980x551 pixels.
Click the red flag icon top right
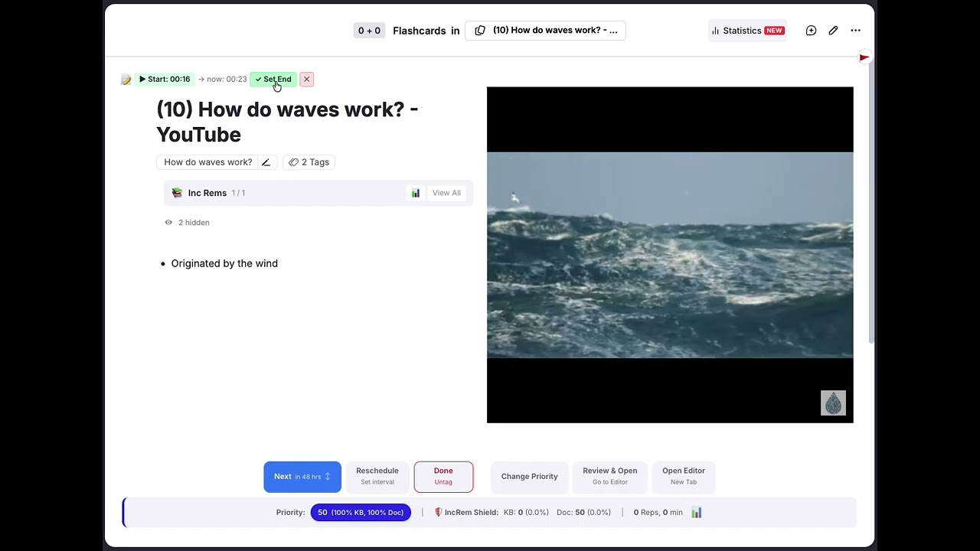point(864,57)
